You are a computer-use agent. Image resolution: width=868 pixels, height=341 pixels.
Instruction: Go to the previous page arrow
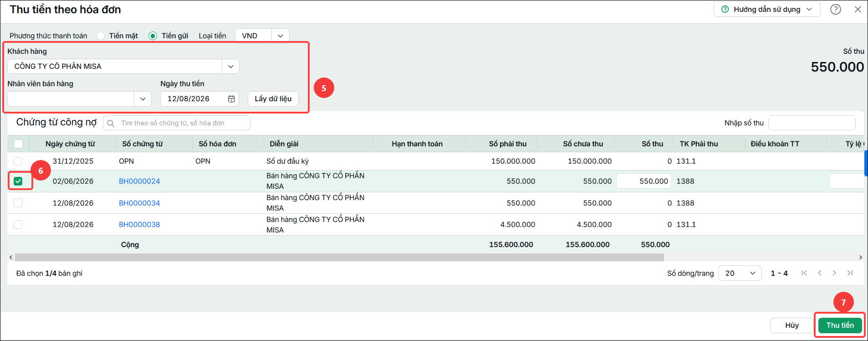click(820, 273)
